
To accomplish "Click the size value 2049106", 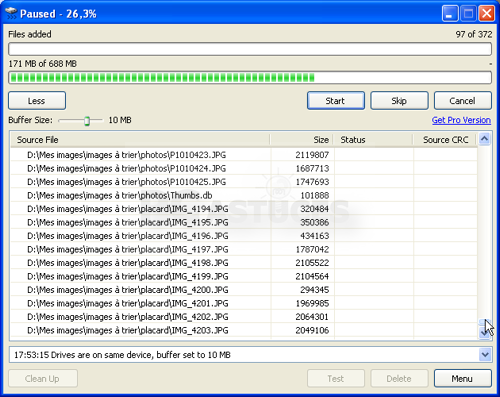I will point(312,330).
